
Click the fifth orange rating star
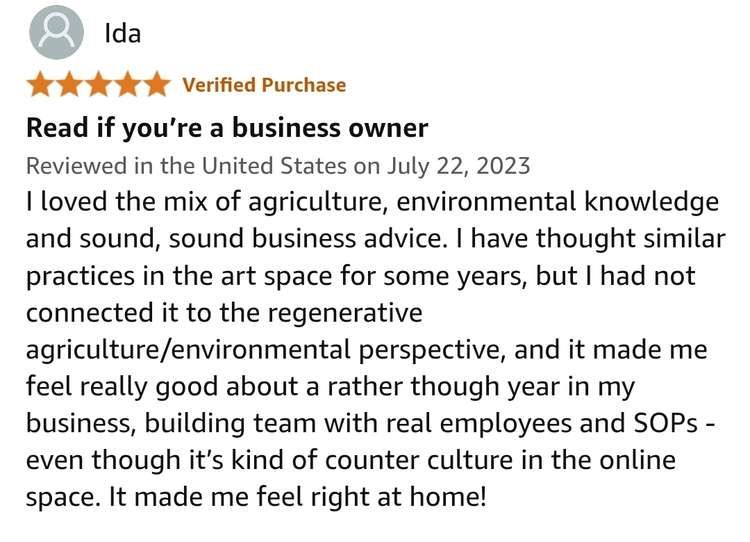pos(157,85)
